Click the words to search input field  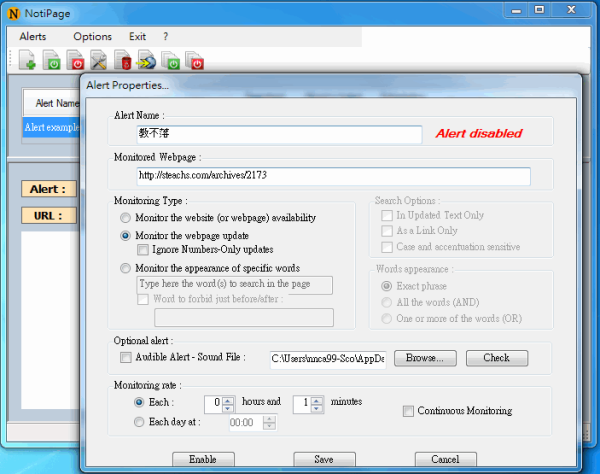[x=234, y=285]
